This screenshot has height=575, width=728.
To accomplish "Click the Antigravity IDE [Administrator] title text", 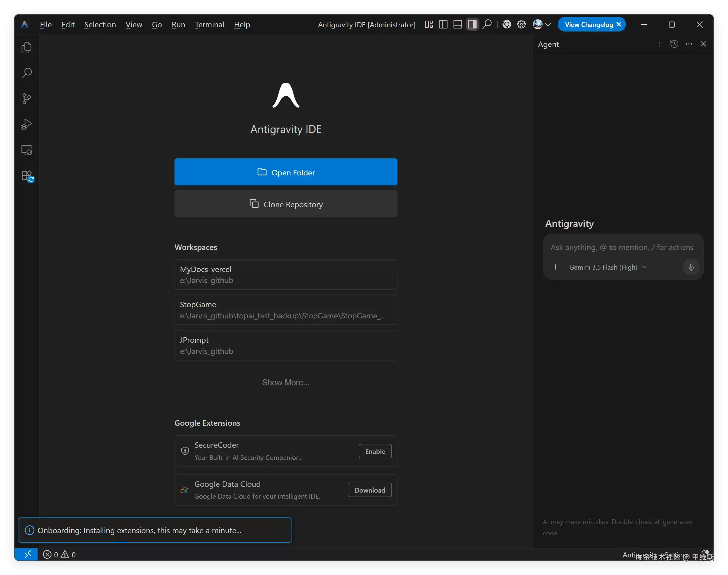I will [x=367, y=25].
